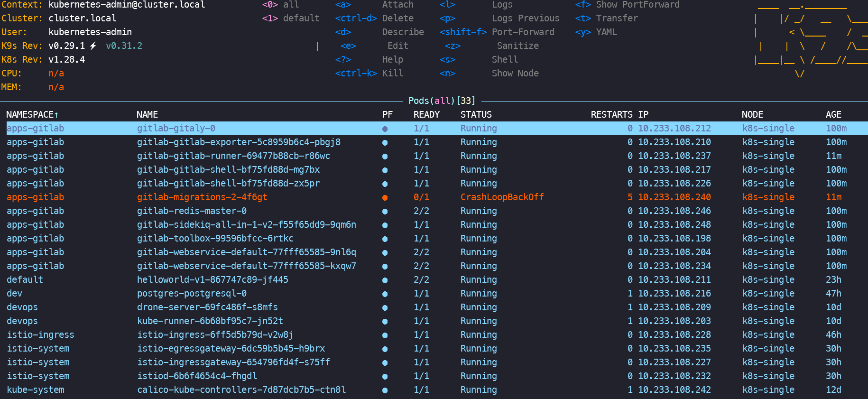The image size is (868, 399).
Task: Click the K8s Rev v1.28.4 value
Action: pyautogui.click(x=67, y=59)
